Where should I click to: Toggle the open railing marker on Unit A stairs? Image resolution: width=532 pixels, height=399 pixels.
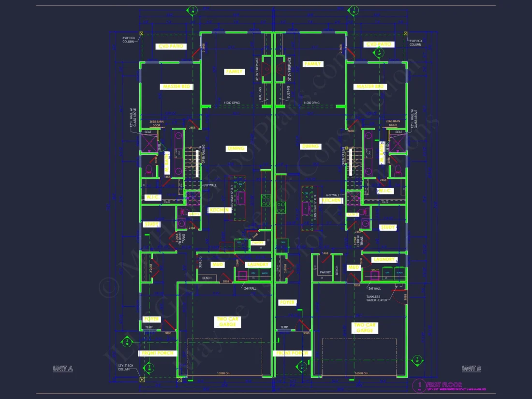click(x=203, y=154)
